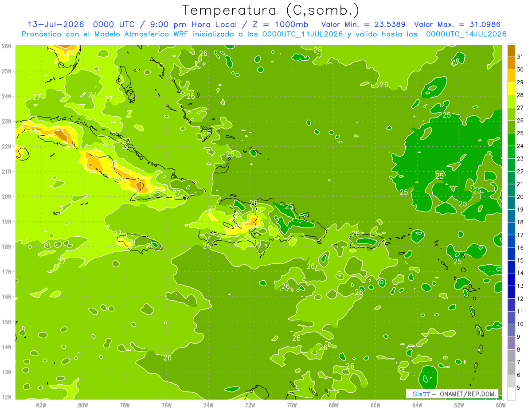Pick the blue swatch between colorbar 16 and 17
This screenshot has width=532, height=411.
pos(511,241)
